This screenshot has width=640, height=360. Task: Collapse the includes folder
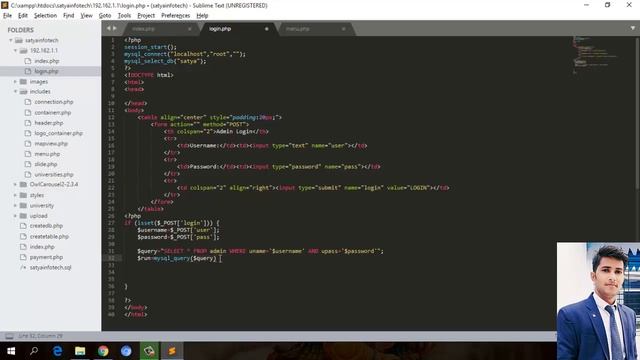tap(16, 92)
